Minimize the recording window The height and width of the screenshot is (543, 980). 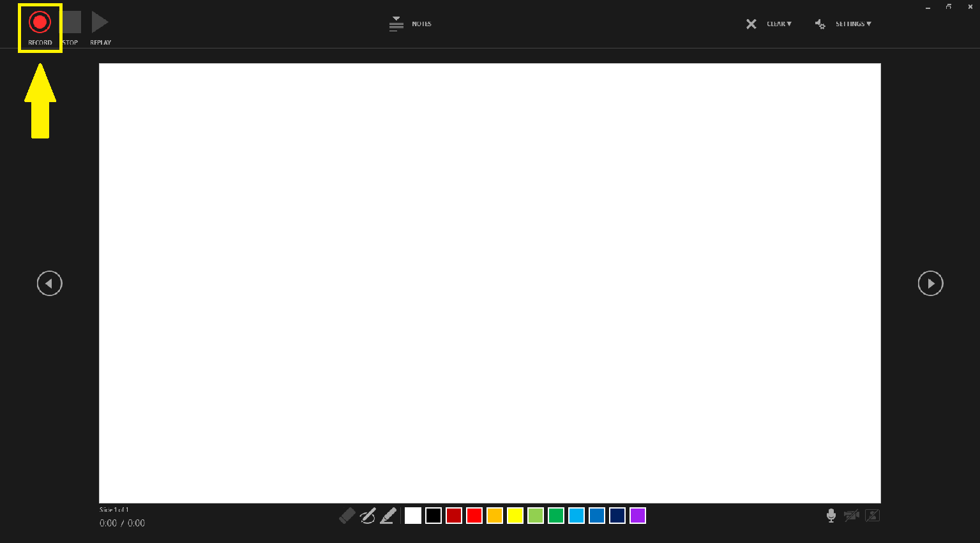point(928,7)
